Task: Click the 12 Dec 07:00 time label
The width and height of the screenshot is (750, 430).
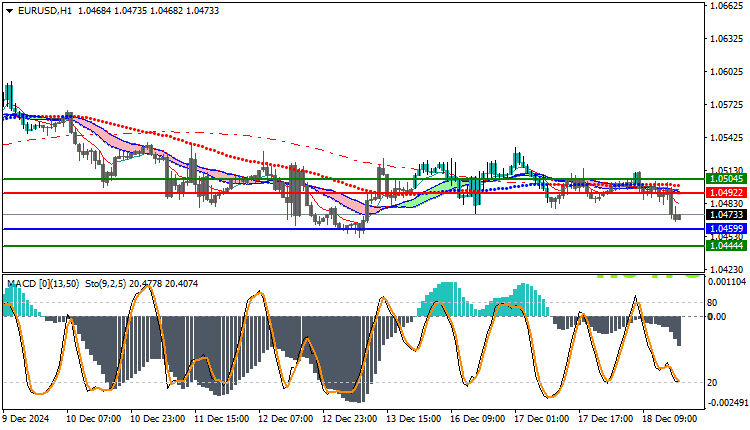Action: [x=286, y=419]
